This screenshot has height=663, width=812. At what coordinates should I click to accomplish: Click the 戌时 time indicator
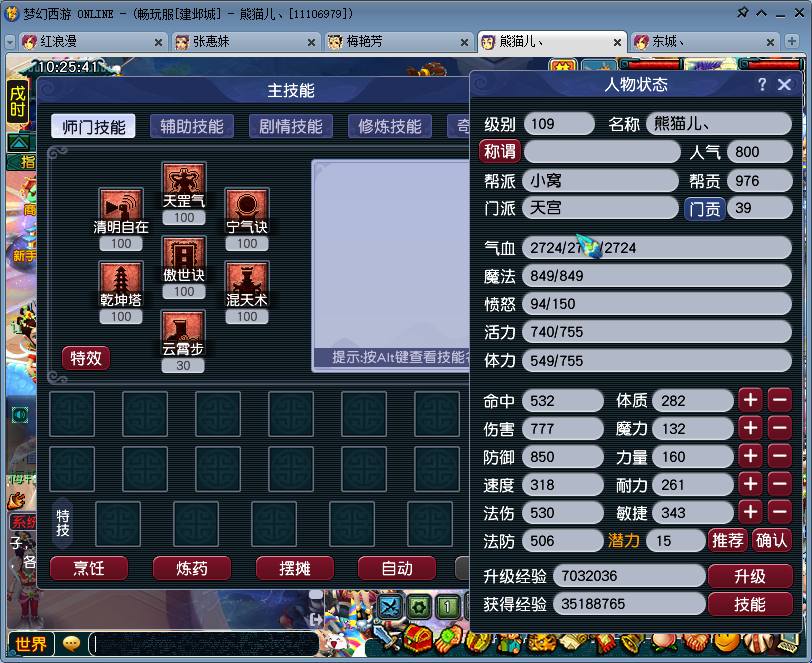(17, 102)
